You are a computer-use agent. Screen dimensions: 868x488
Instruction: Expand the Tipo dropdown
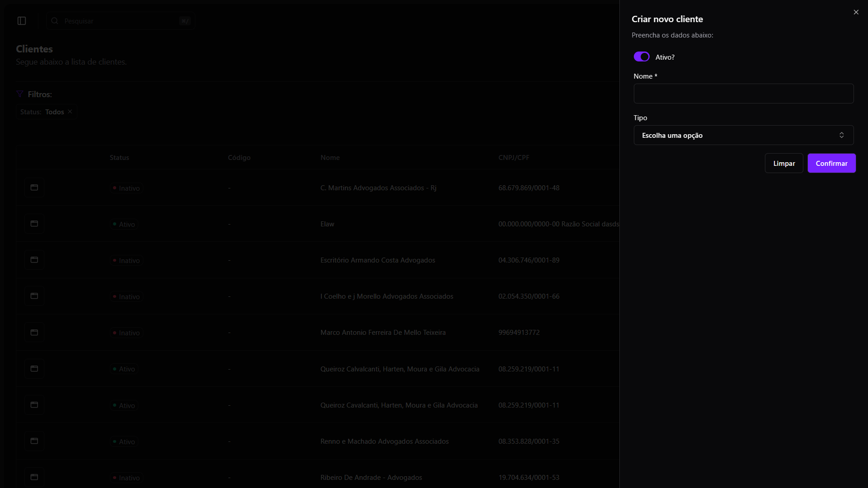743,135
